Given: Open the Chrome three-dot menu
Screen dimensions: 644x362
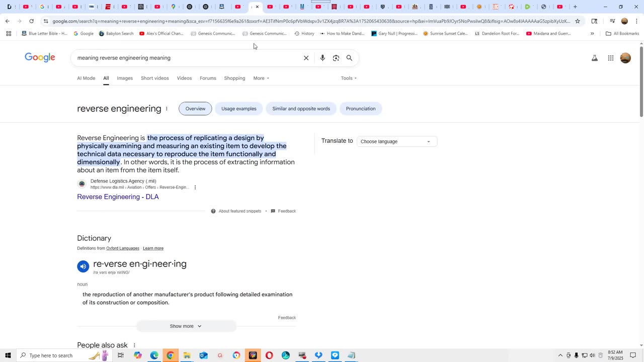Looking at the screenshot, I should pyautogui.click(x=636, y=21).
